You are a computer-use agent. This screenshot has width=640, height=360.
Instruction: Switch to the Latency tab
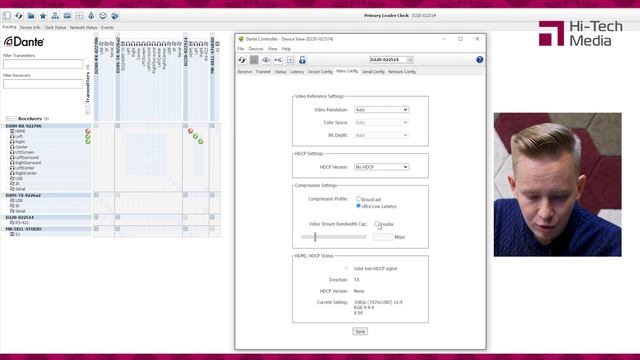[297, 72]
